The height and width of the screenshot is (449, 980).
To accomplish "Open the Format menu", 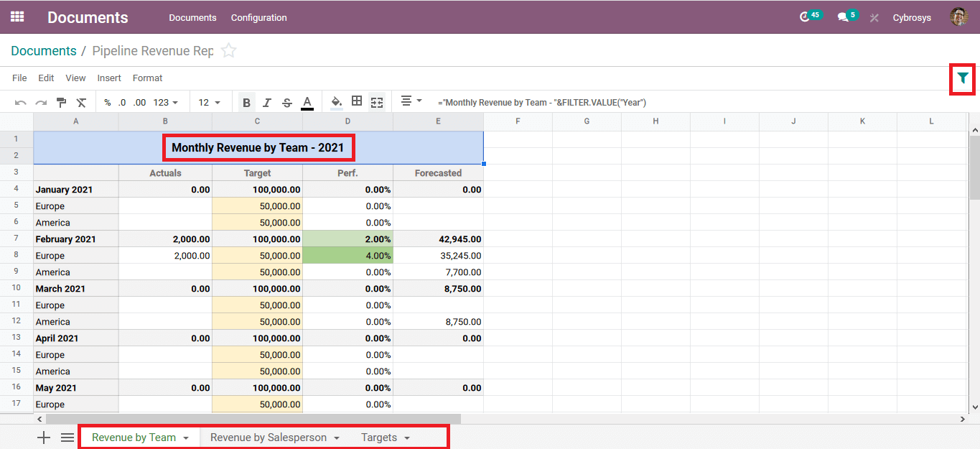I will (x=147, y=78).
